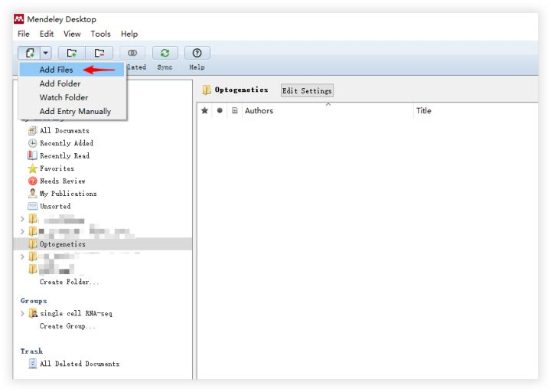This screenshot has width=551, height=392.
Task: Click the My Publications person icon
Action: pos(32,194)
